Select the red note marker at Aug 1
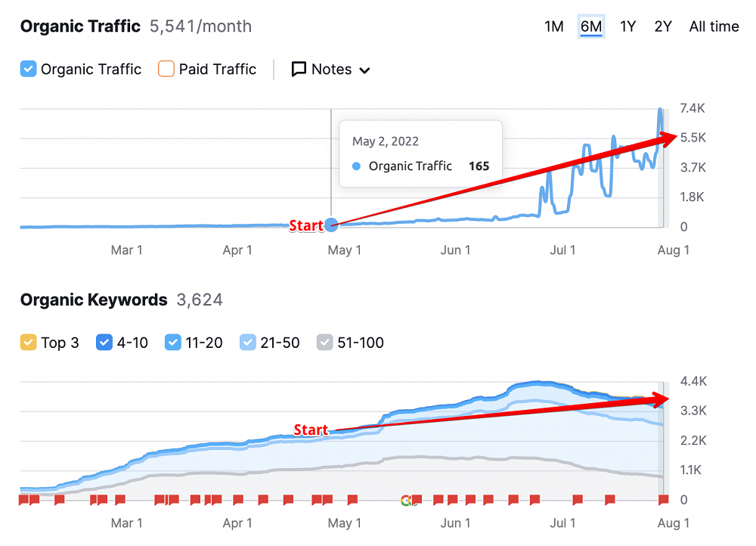Viewport: 756px width, 546px height. tap(663, 500)
